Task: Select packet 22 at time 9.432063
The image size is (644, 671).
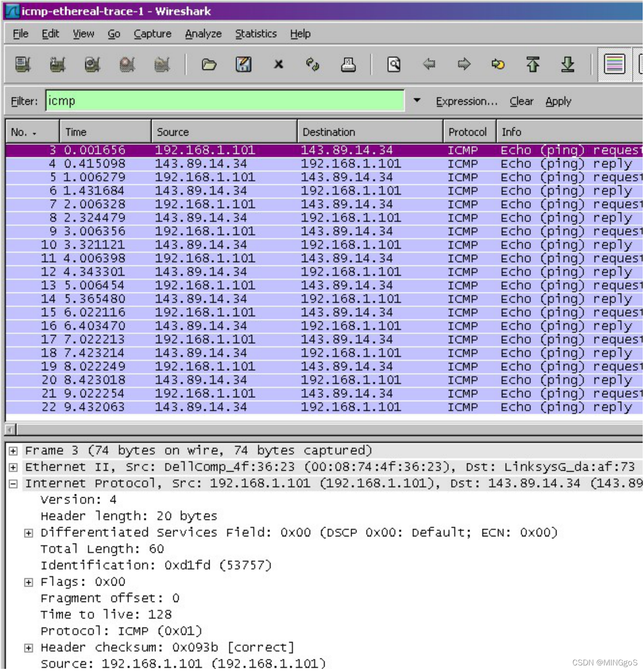Action: point(324,408)
